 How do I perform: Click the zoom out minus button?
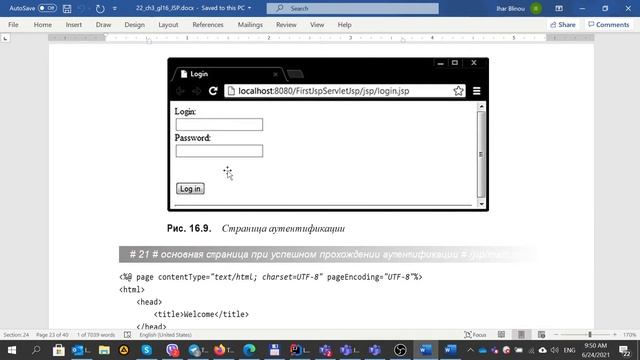coord(556,335)
